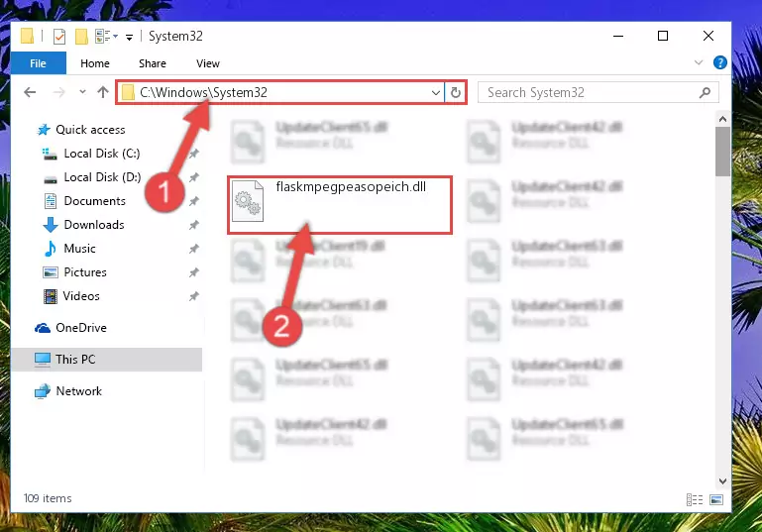Image resolution: width=762 pixels, height=532 pixels.
Task: Click the vertical scrollbar thumb
Action: pos(722,152)
